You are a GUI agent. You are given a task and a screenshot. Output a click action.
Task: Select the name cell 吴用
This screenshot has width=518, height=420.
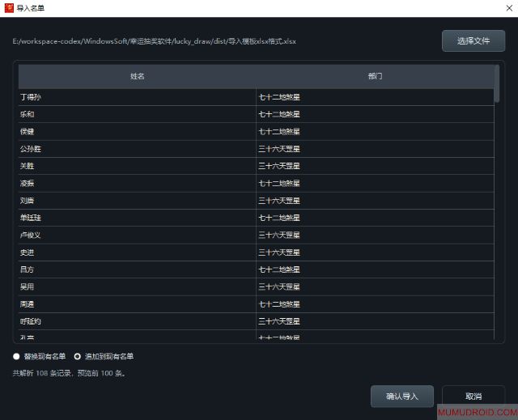click(137, 286)
